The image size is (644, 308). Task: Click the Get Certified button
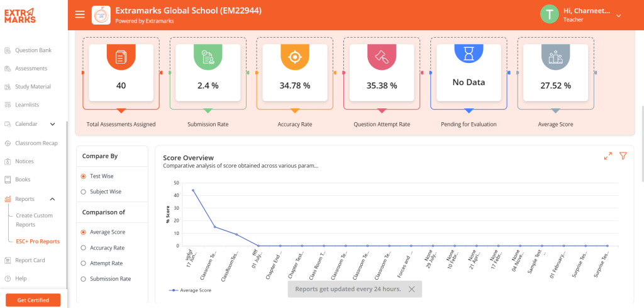pyautogui.click(x=33, y=300)
